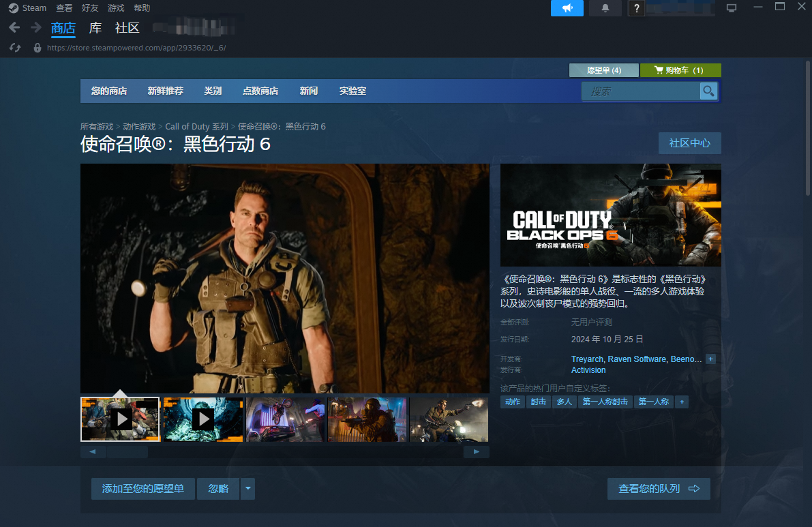The width and height of the screenshot is (812, 527).
Task: Switch to Big Picture mode via the monitor icon
Action: click(x=732, y=7)
